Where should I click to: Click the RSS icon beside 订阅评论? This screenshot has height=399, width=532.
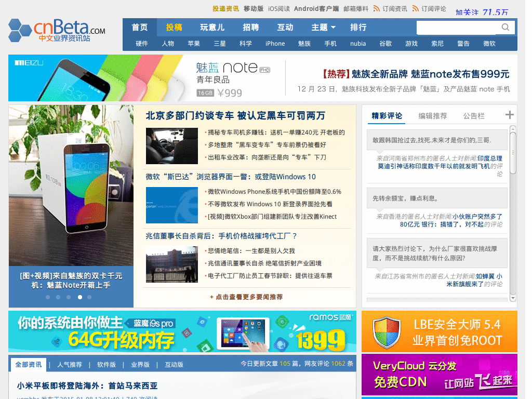415,8
